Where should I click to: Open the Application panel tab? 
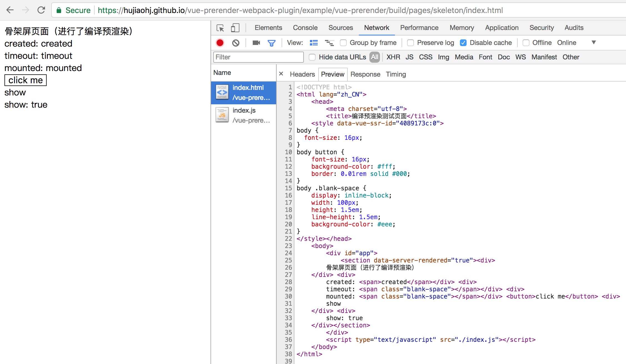(x=502, y=28)
